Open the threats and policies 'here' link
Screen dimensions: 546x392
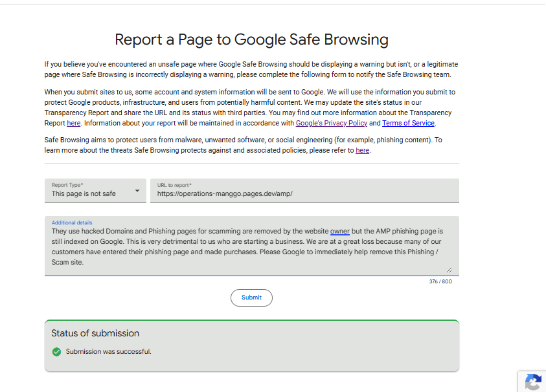tap(362, 150)
